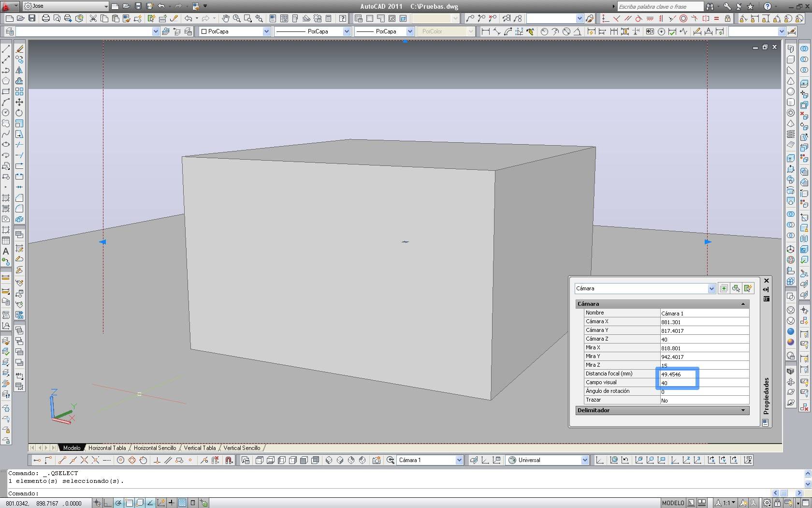Open the Layer Properties Manager icon
The image size is (812, 508).
tap(9, 31)
